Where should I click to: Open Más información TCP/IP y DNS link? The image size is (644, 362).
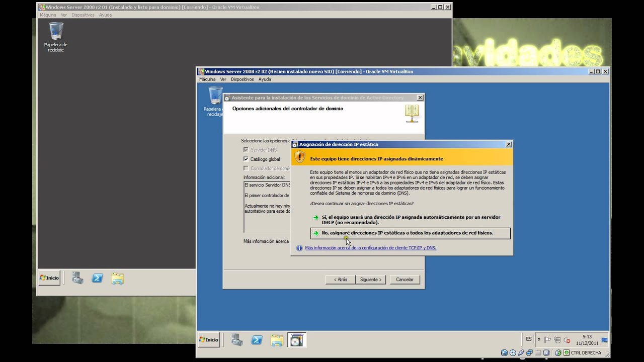pos(371,248)
